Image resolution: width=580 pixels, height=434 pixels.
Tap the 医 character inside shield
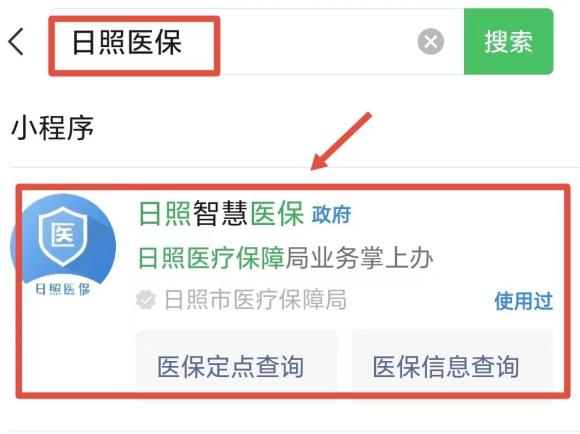coord(63,235)
